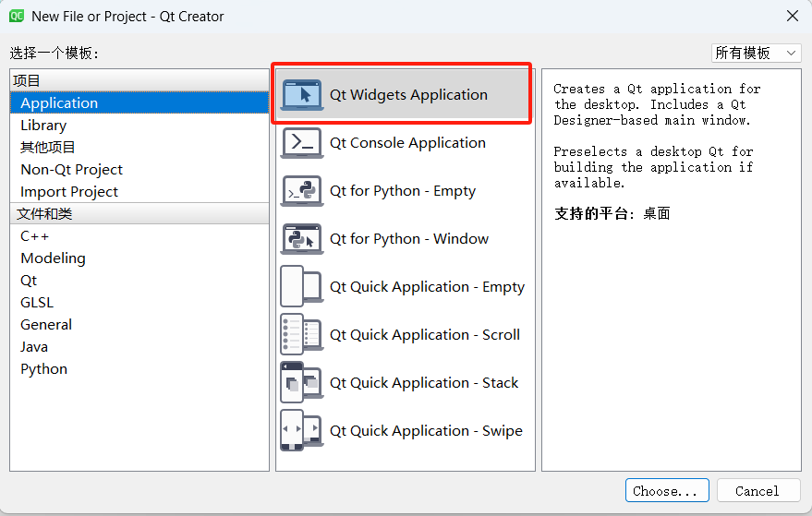Viewport: 812px width, 516px height.
Task: Select the Qt Widgets Application label text
Action: pos(408,95)
